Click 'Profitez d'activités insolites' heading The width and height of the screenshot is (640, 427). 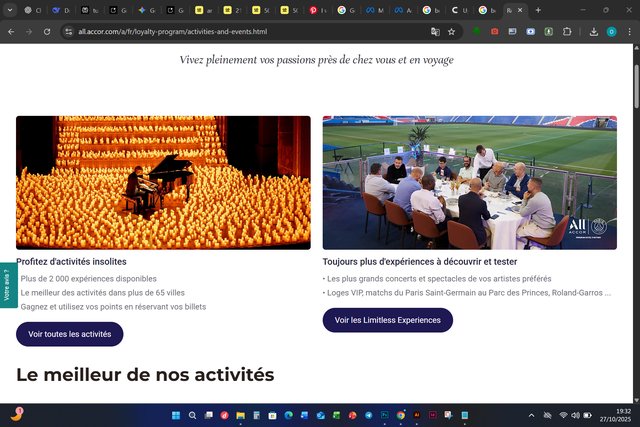click(x=71, y=262)
